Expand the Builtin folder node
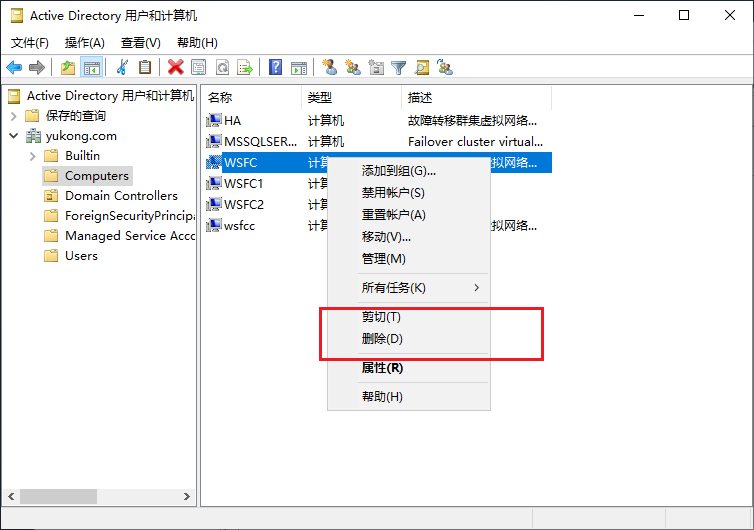This screenshot has width=754, height=530. 33,156
